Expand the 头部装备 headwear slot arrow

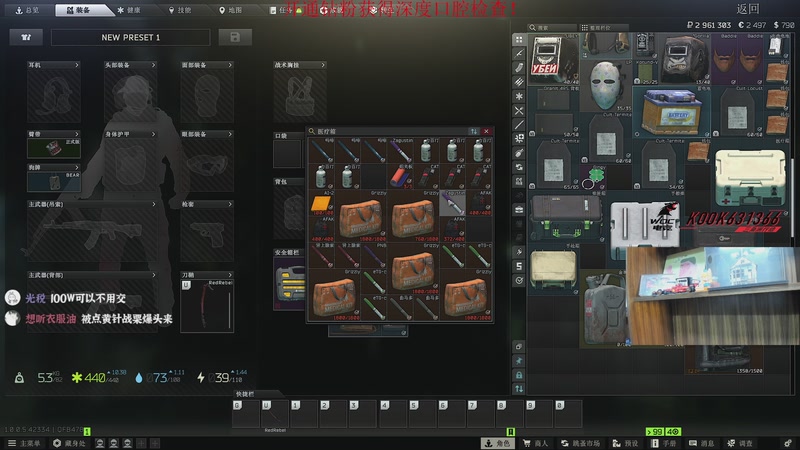point(154,65)
